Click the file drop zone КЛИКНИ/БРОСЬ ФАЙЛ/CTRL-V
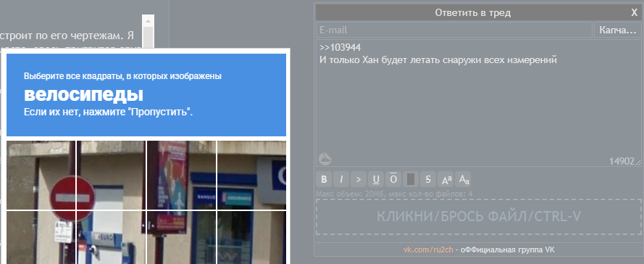Image resolution: width=644 pixels, height=264 pixels. [x=479, y=217]
